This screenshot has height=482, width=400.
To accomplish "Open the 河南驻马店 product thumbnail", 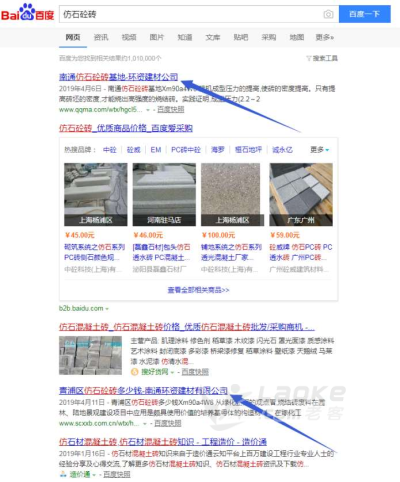I will pos(164,194).
